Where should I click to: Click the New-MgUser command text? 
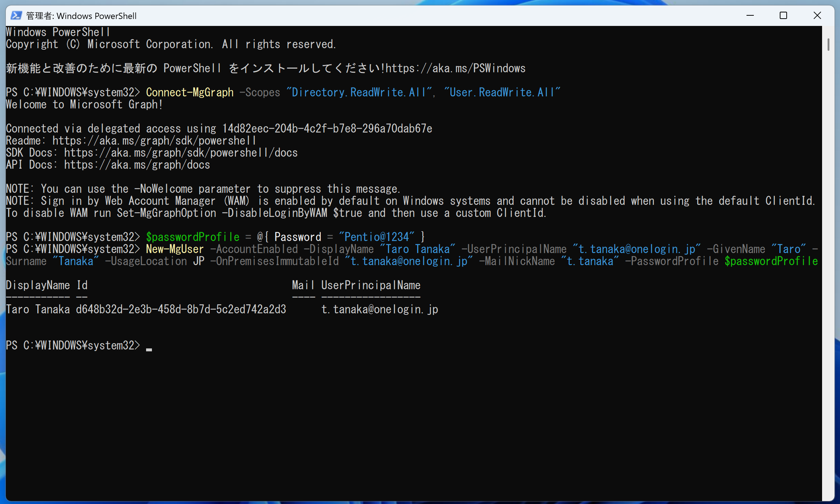175,249
